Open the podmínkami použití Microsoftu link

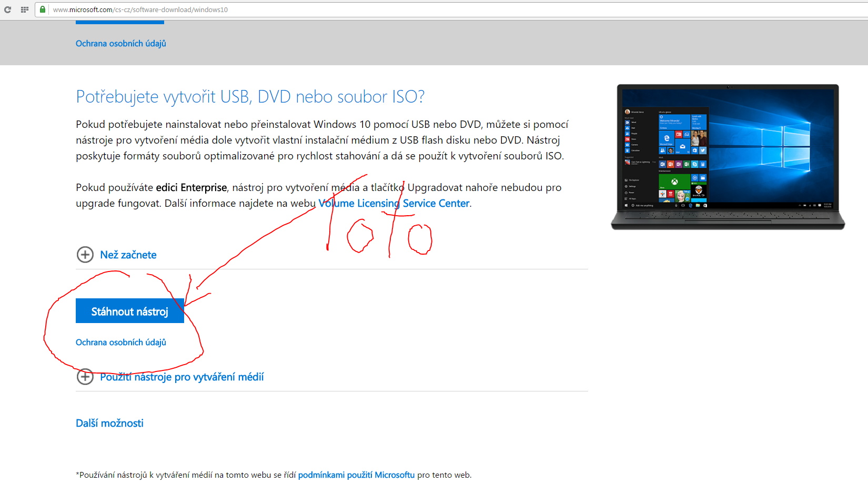click(x=356, y=475)
